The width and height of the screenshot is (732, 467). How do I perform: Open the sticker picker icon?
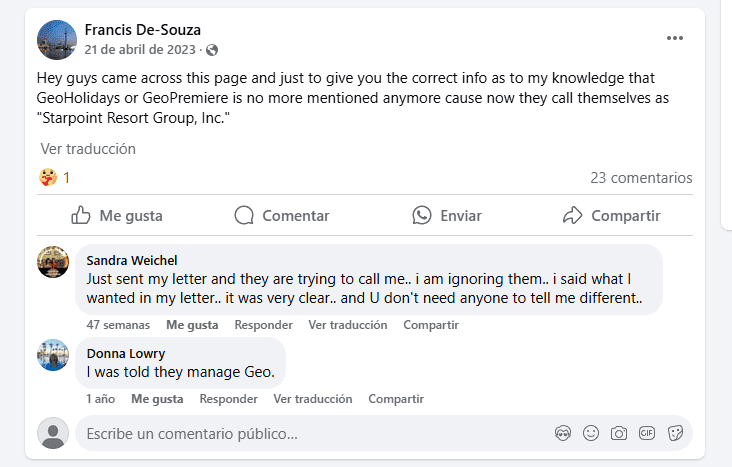pos(675,434)
